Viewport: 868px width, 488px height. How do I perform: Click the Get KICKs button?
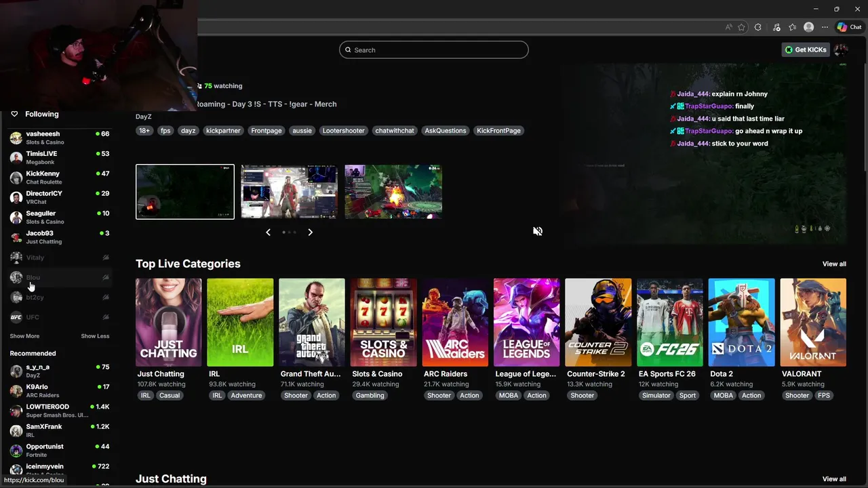click(x=806, y=49)
